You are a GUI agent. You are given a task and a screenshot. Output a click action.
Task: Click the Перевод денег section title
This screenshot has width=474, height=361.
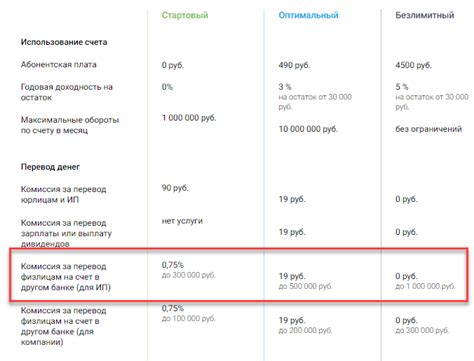tap(50, 167)
